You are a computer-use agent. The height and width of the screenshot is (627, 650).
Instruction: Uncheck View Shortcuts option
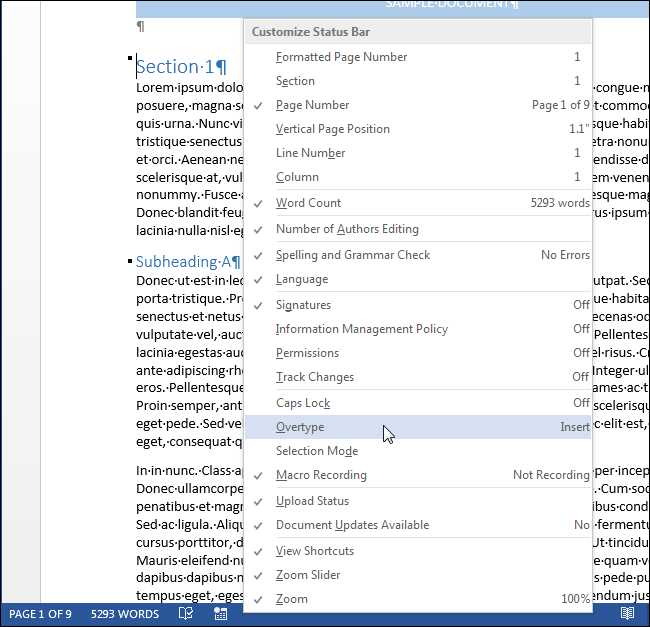click(418, 551)
